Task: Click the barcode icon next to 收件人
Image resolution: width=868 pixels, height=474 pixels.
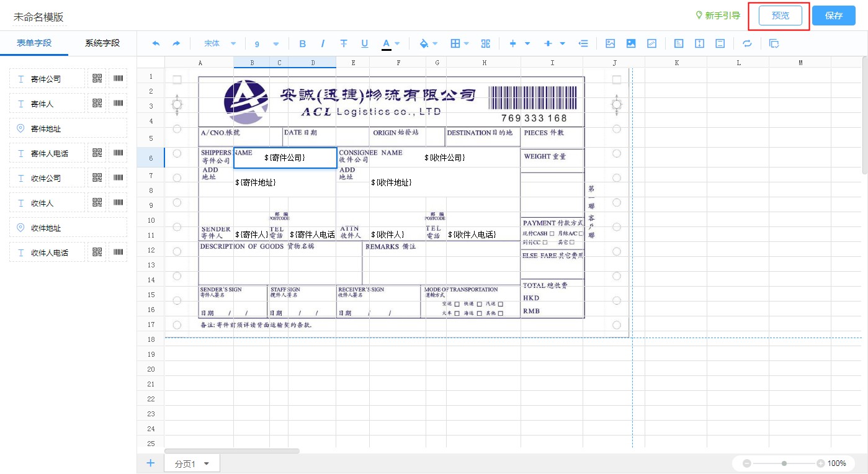Action: point(118,203)
